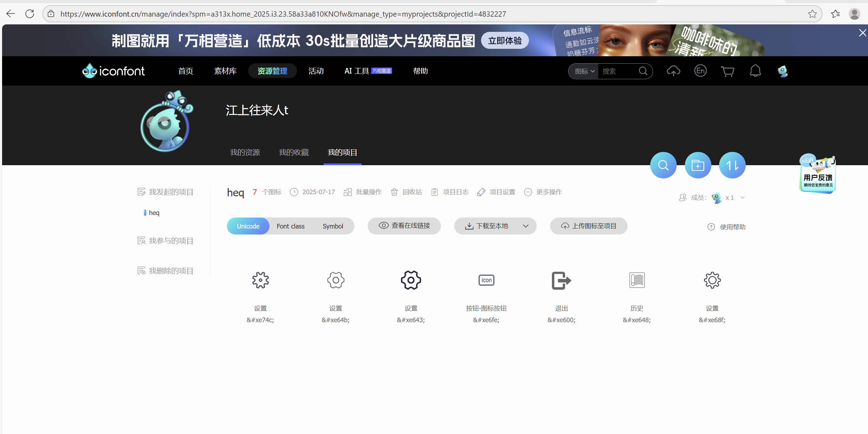Open the 素材库 menu item
Screen dimensions: 868x434
pos(225,71)
